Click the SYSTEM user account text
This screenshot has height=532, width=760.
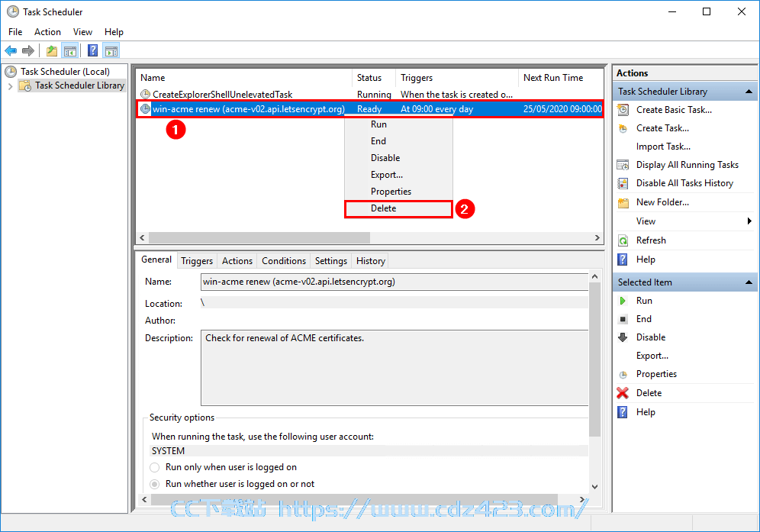(x=168, y=451)
